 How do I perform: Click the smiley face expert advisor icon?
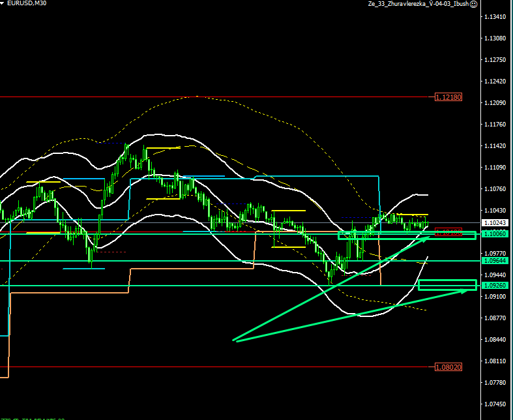click(473, 4)
